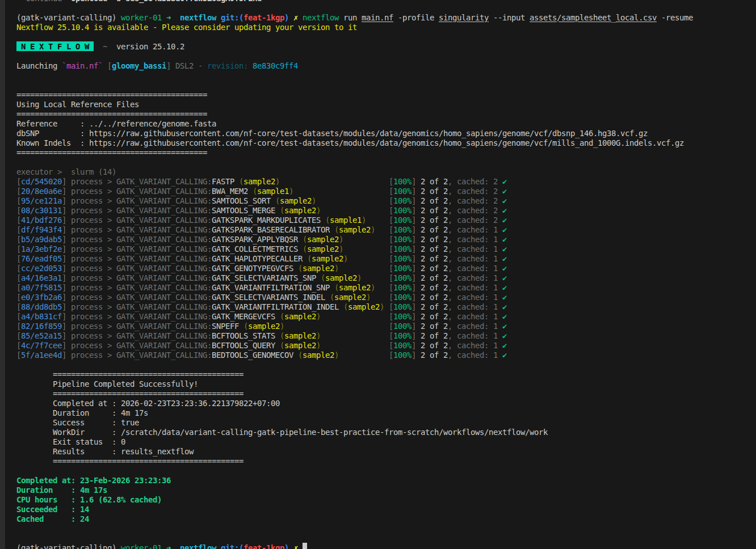Click the ../../reference/genome.fasta reference path

click(152, 124)
